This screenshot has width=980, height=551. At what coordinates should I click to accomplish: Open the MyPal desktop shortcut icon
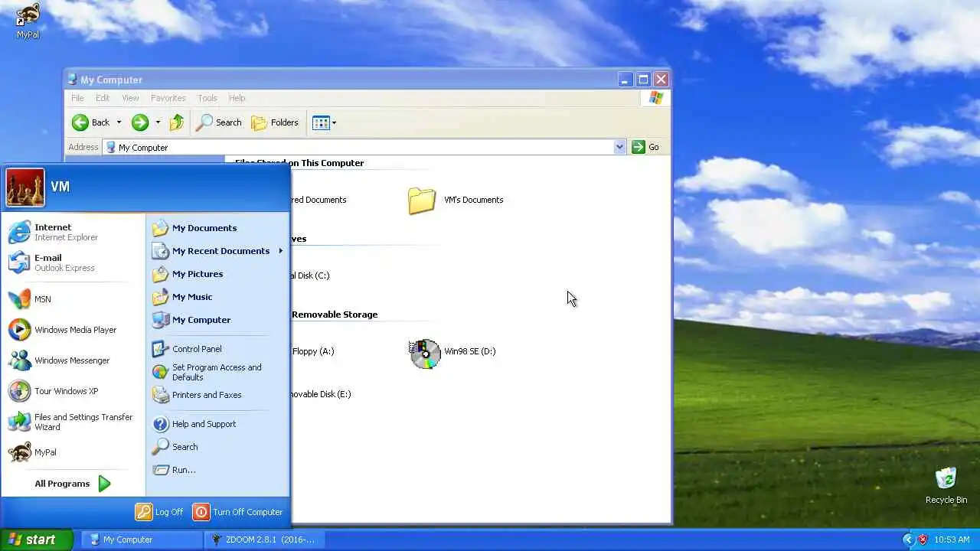point(28,21)
